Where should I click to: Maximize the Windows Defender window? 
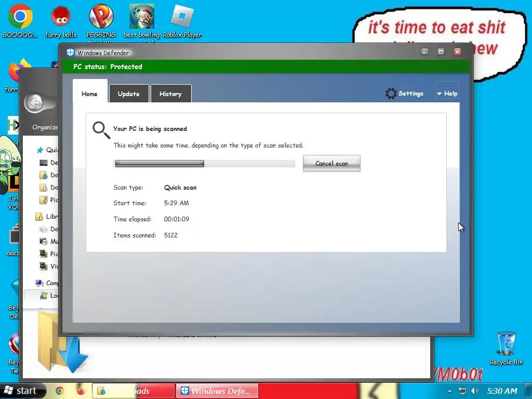click(441, 51)
